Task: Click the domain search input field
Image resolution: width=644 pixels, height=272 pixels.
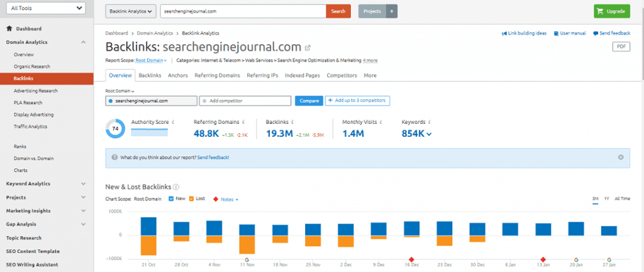Action: tap(243, 11)
